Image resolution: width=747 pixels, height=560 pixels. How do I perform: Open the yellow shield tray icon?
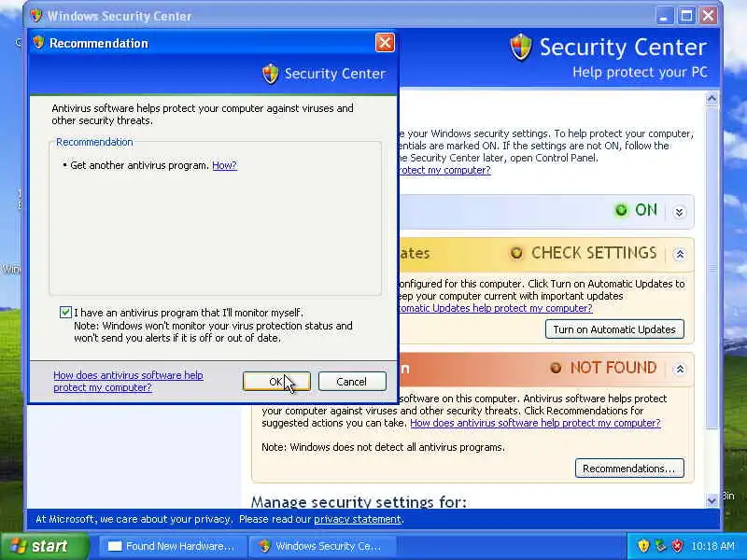pos(643,546)
